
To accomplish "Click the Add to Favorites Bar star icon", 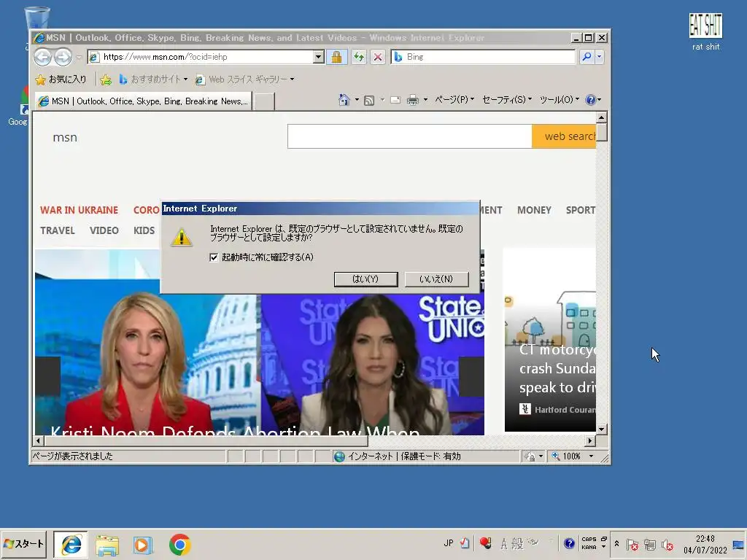I will pyautogui.click(x=106, y=79).
